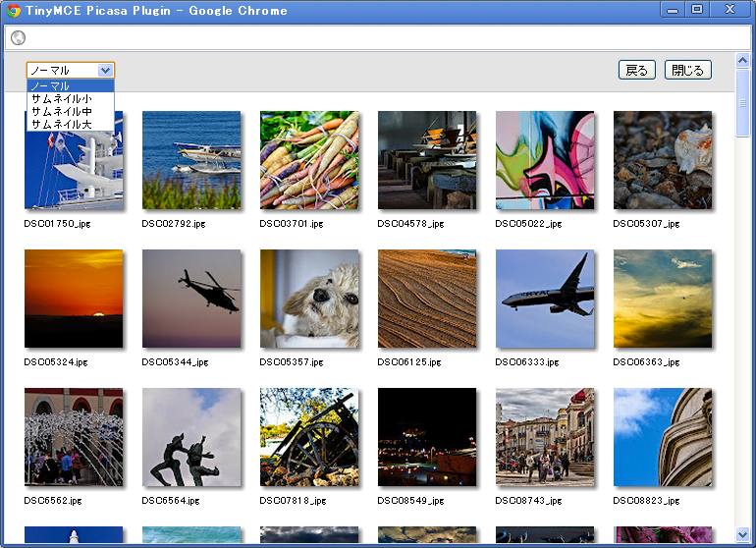The height and width of the screenshot is (548, 756).
Task: Choose the airplane photo DSC06333.jpg
Action: point(545,299)
